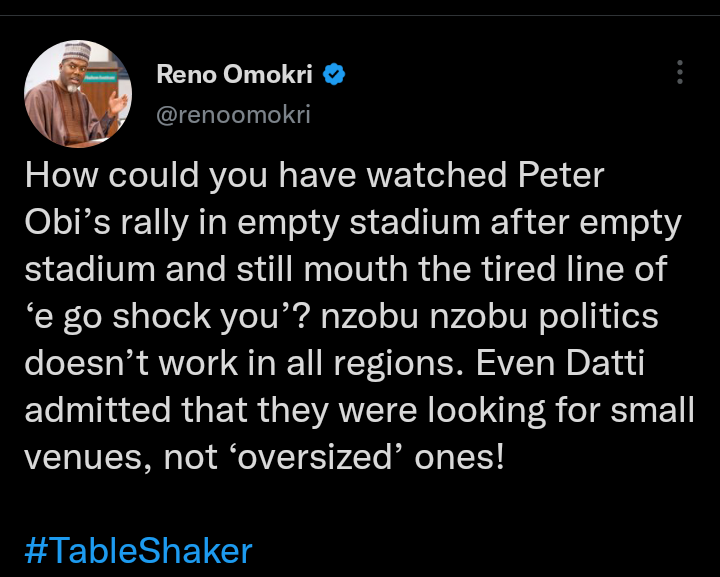
Task: Click the word 'Obi's' in the tweet
Action: coord(63,223)
